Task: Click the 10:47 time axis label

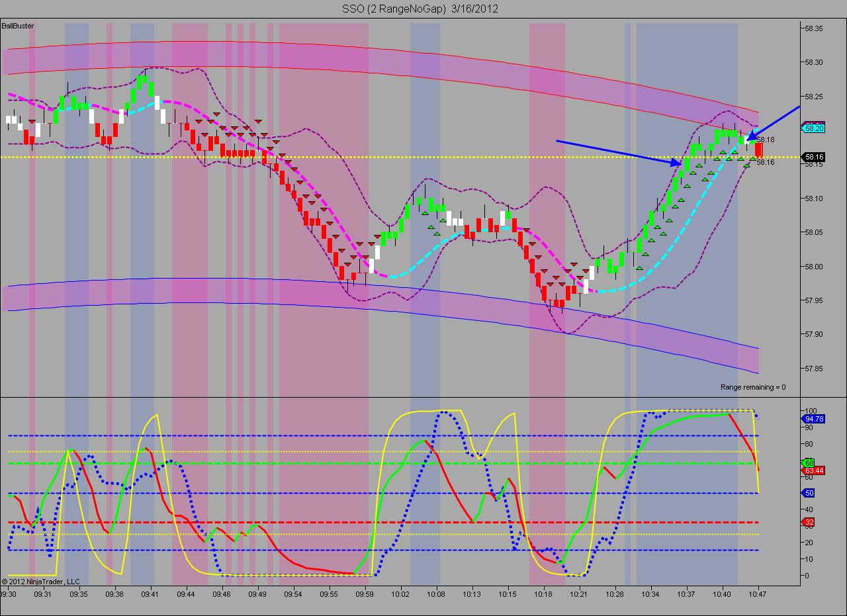Action: tap(758, 594)
